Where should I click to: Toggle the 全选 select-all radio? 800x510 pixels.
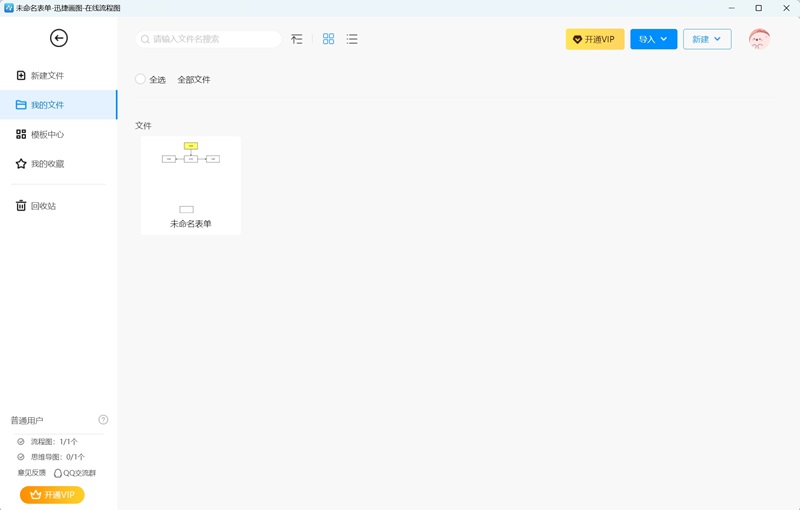click(140, 79)
